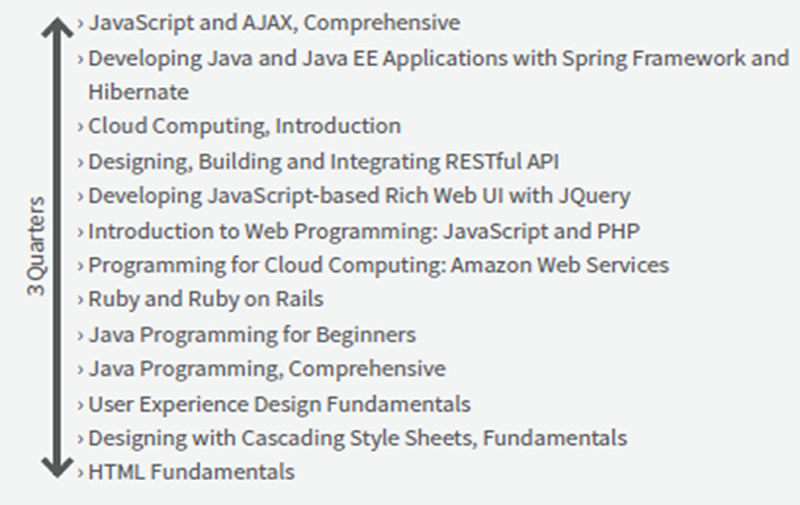800x505 pixels.
Task: Click the upward arrowhead of the duration arrow
Action: coord(57,28)
